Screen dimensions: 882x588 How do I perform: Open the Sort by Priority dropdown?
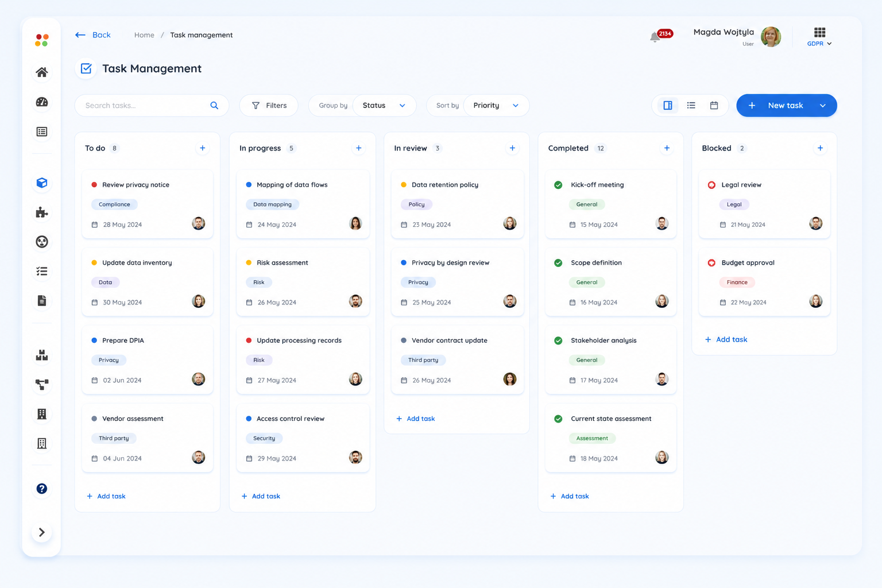point(496,106)
